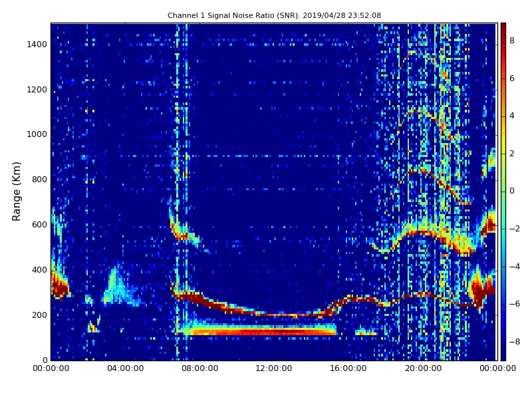Click the colorbar value −4 label
Viewport: 532px width, 399px height.
514,267
